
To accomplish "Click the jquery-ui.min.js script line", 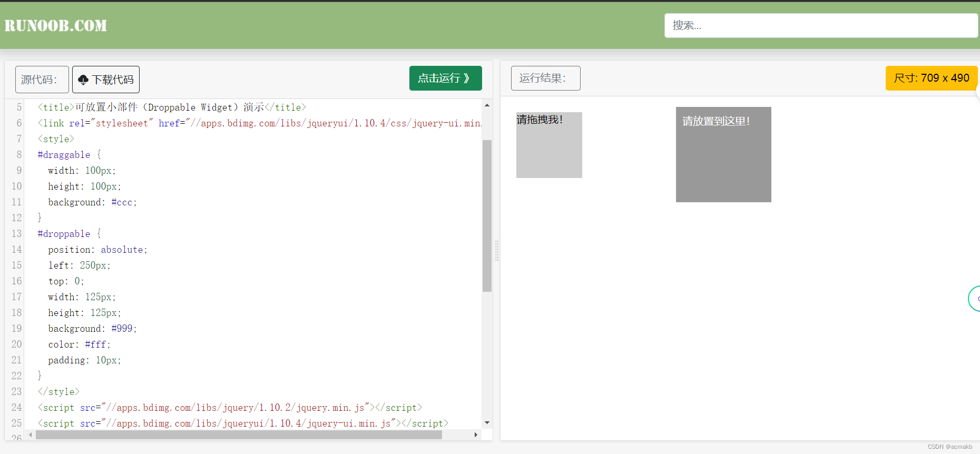I will pos(243,423).
